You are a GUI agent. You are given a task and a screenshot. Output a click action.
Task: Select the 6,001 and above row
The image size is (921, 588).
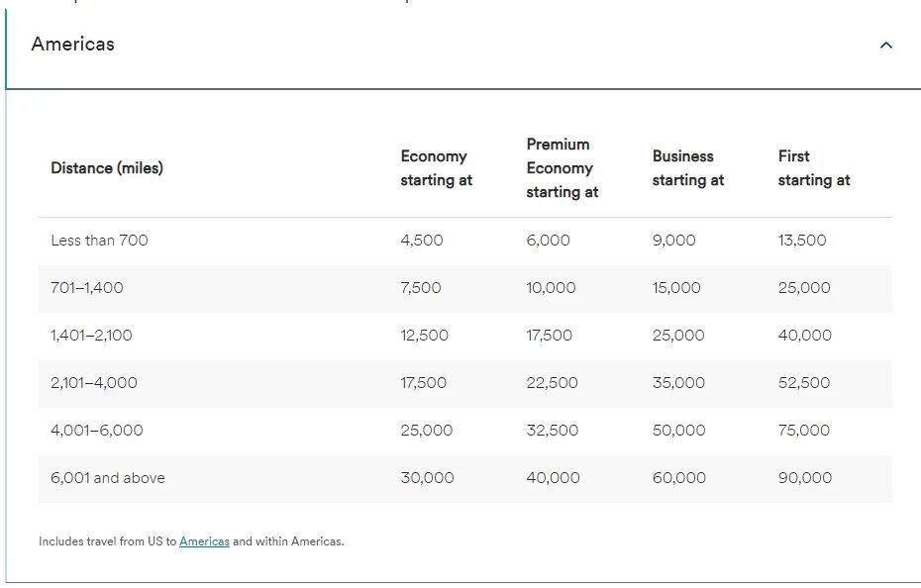108,478
